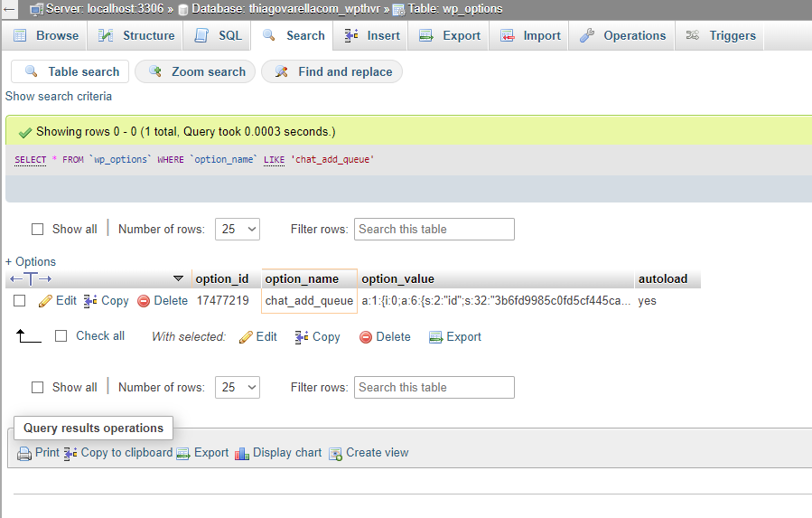Click the Display chart icon

[x=242, y=454]
